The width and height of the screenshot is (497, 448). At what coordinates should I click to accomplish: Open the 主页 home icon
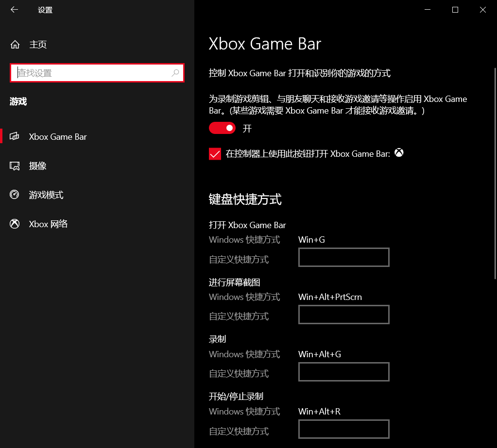coord(15,45)
